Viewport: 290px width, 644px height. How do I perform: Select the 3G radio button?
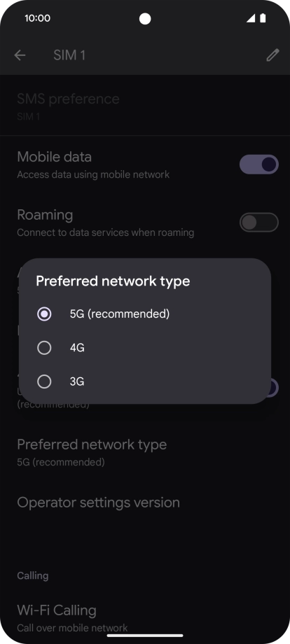click(44, 381)
